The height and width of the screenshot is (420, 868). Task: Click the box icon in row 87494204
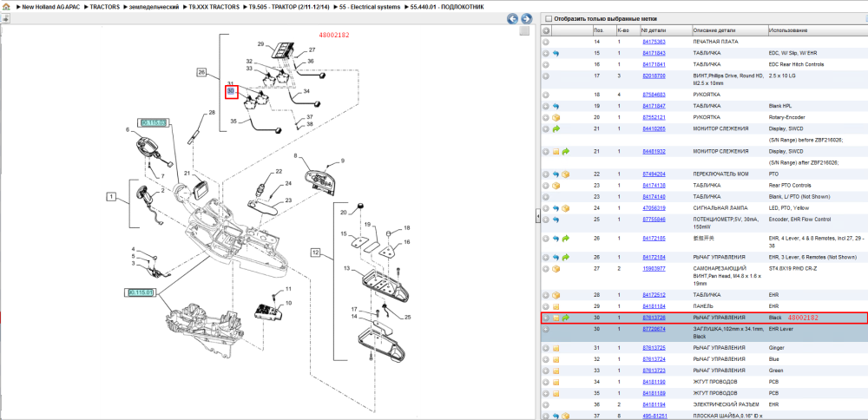pos(565,174)
